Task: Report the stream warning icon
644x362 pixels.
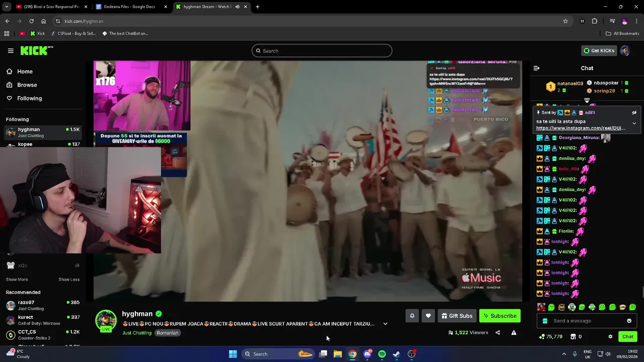Action: click(514, 332)
